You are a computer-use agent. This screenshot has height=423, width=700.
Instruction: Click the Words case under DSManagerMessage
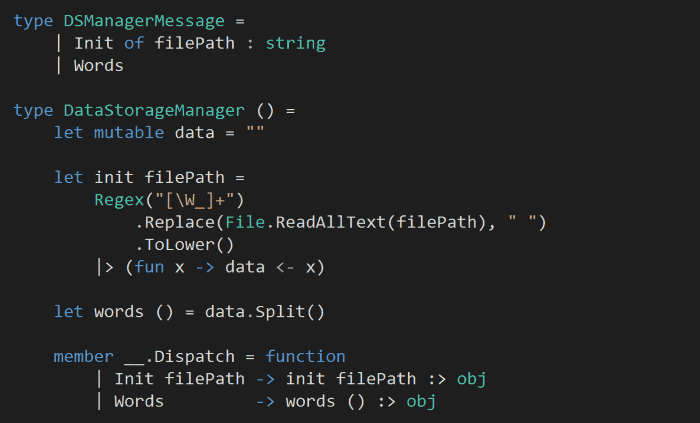click(99, 65)
